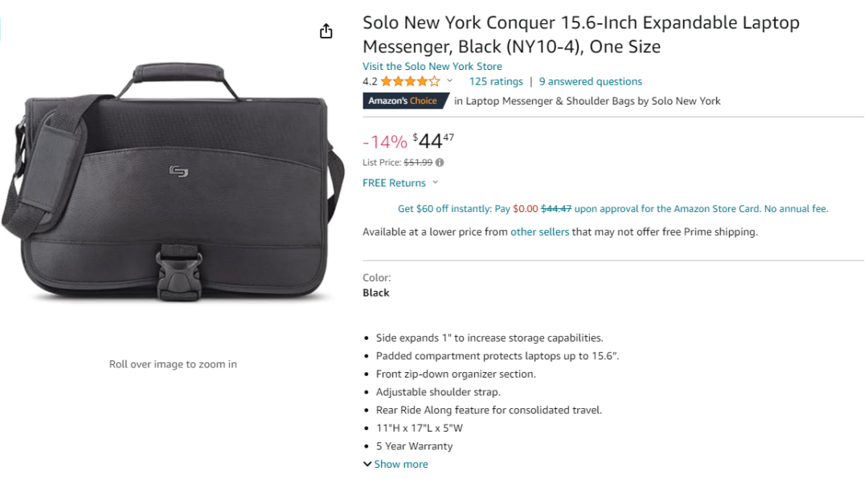Image resolution: width=868 pixels, height=479 pixels.
Task: Click the FREE Returns text
Action: [394, 182]
